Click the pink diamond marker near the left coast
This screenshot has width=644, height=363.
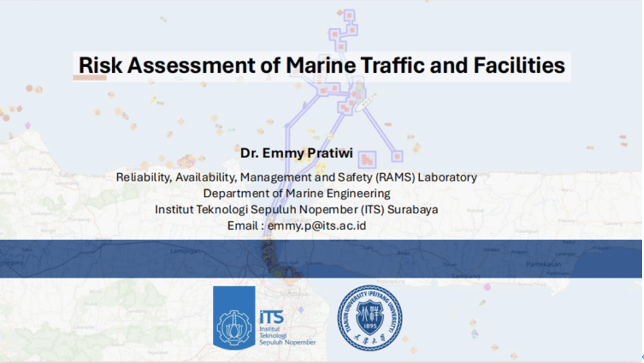[28, 126]
